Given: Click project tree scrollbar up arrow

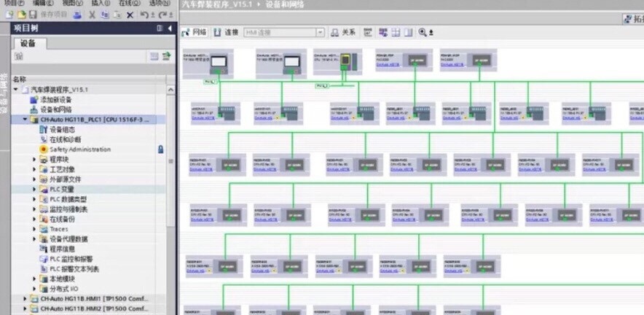Looking at the screenshot, I should click(171, 90).
